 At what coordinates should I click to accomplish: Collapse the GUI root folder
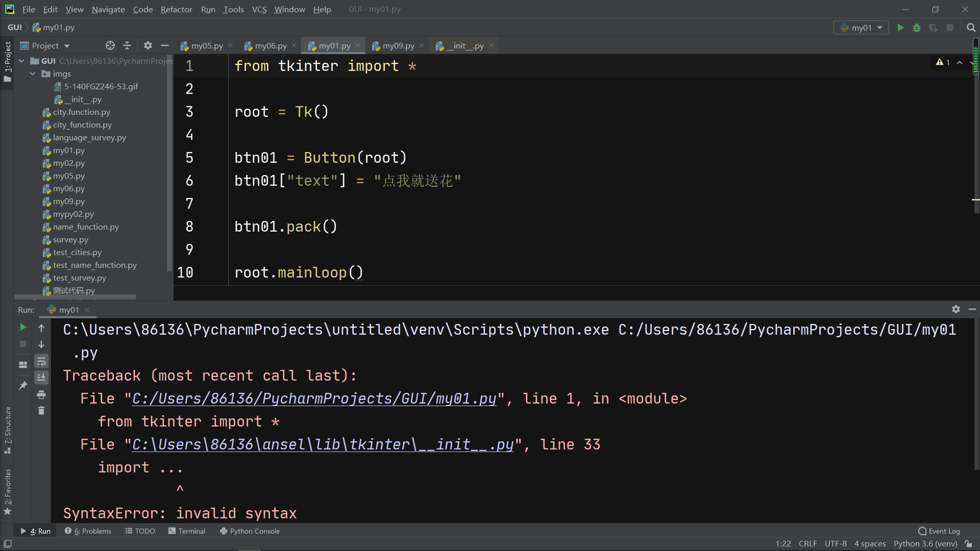click(x=21, y=61)
